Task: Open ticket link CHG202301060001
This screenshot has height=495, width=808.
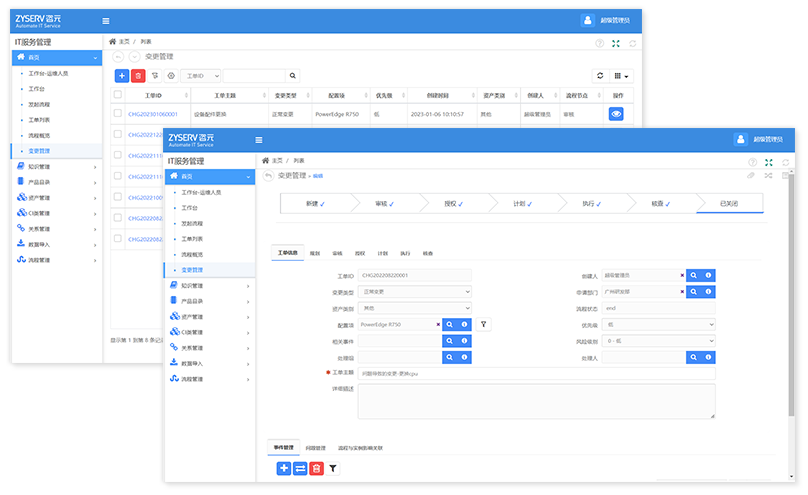Action: point(153,114)
